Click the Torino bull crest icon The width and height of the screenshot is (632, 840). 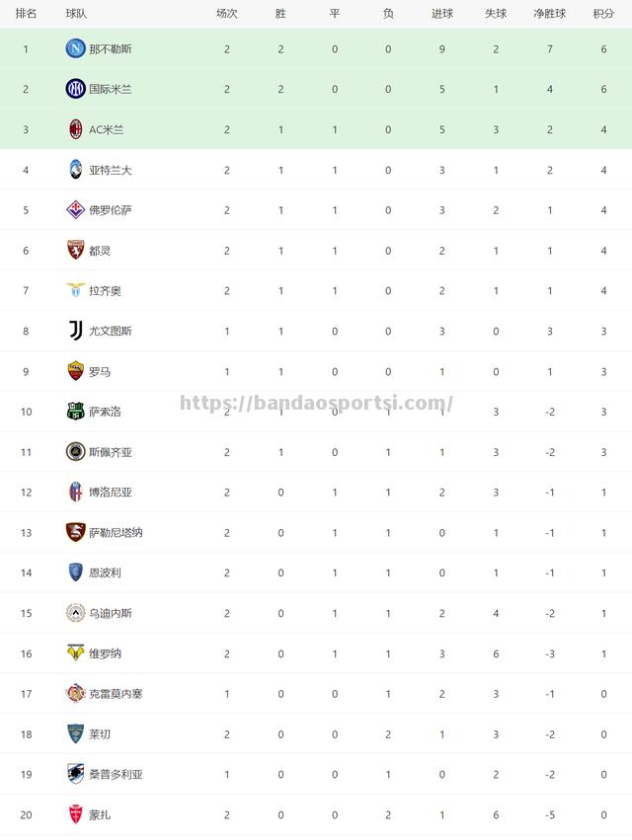76,250
